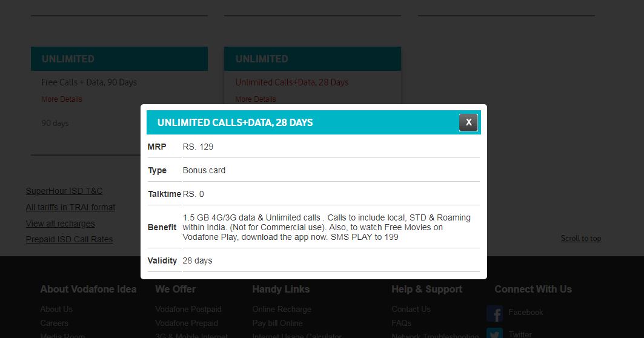Close the Unlimited Calls+Data popup

[468, 122]
